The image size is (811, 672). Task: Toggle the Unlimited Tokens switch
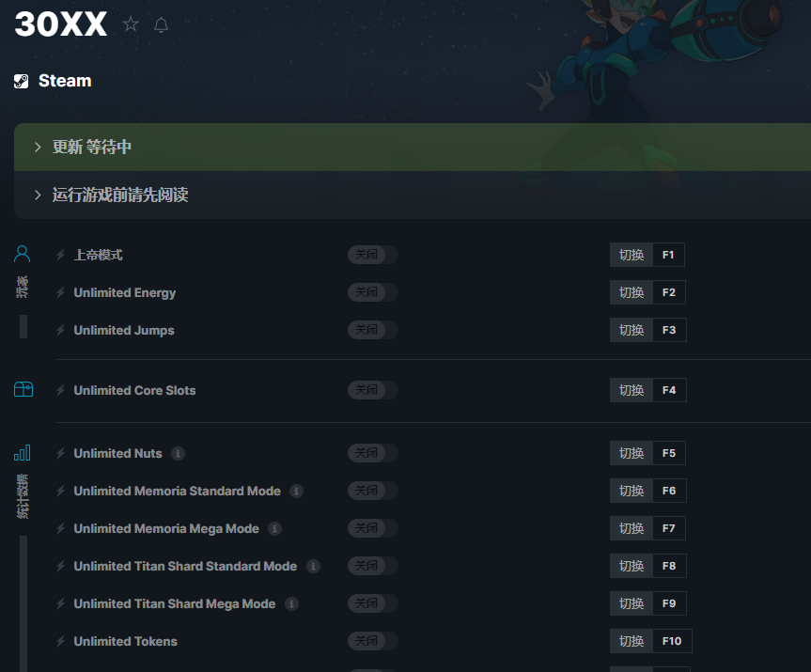pos(372,642)
